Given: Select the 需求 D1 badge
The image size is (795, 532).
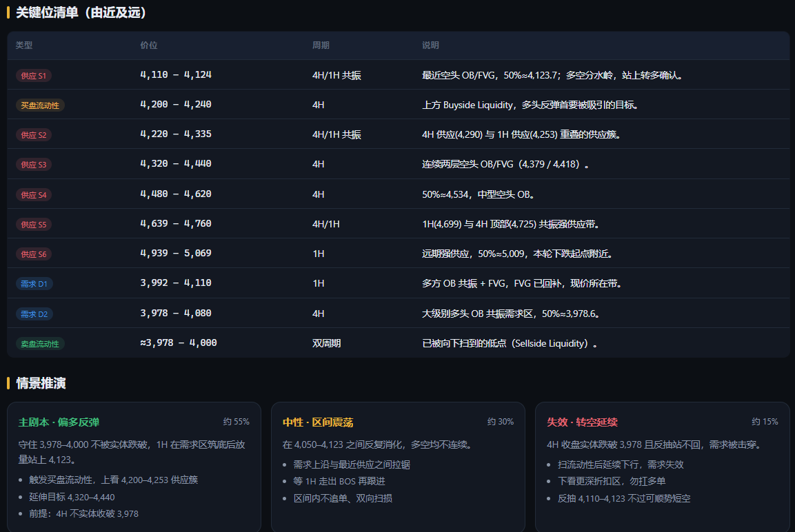Looking at the screenshot, I should point(34,284).
